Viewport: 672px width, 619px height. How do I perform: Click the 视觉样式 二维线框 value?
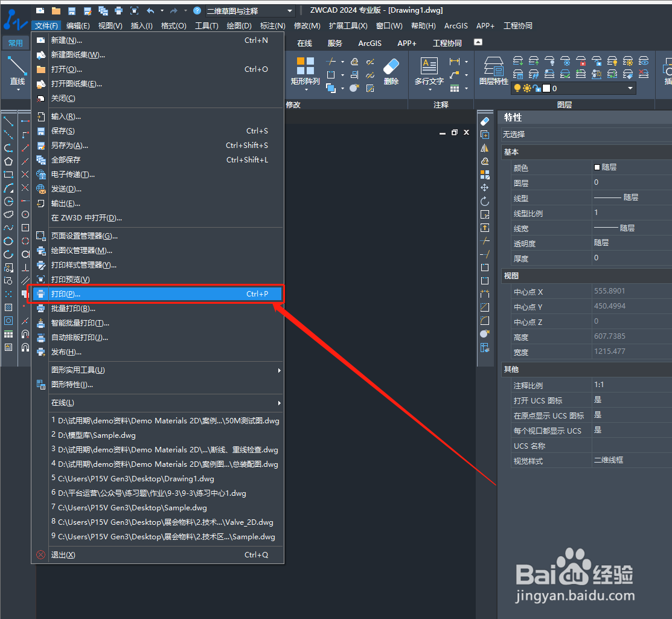tap(632, 460)
